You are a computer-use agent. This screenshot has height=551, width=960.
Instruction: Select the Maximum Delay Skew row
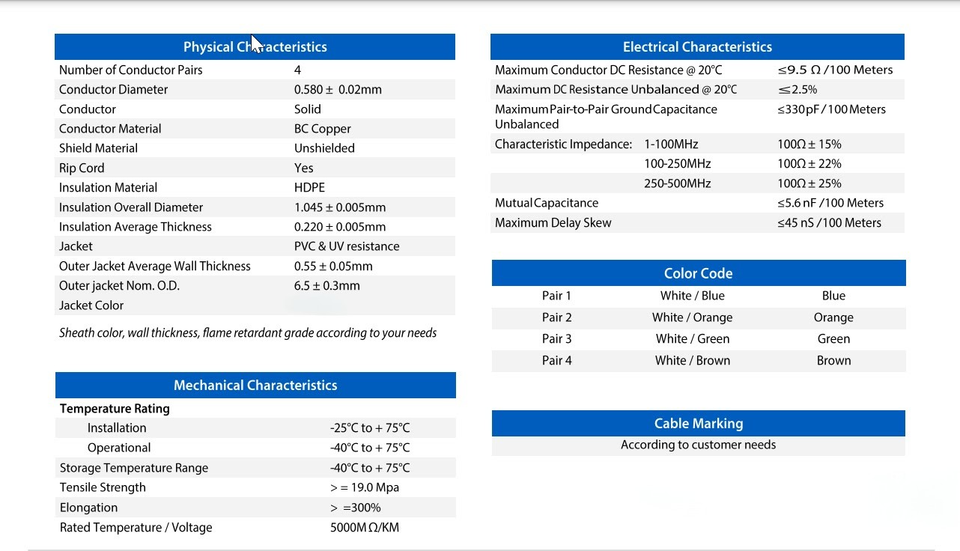pyautogui.click(x=697, y=223)
